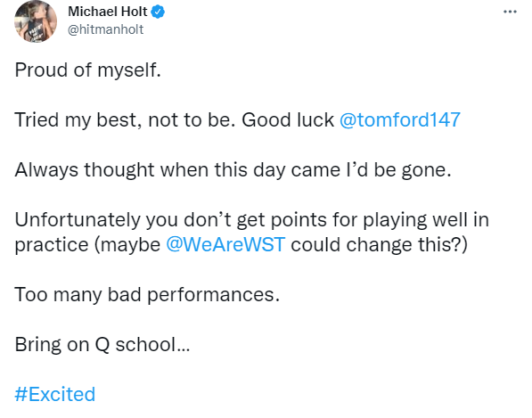Open the @tomford147 mention
The image size is (532, 418).
click(x=400, y=119)
